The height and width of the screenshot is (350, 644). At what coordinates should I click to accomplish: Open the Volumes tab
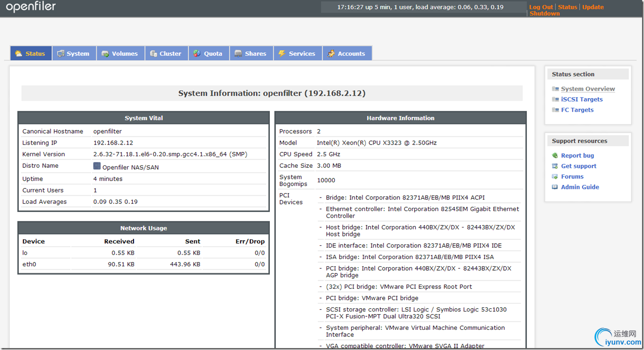[x=121, y=53]
